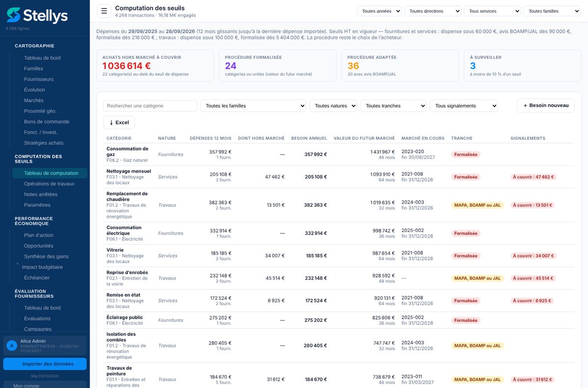Select Tableau de computation in the sidebar
The width and height of the screenshot is (588, 388).
50,173
